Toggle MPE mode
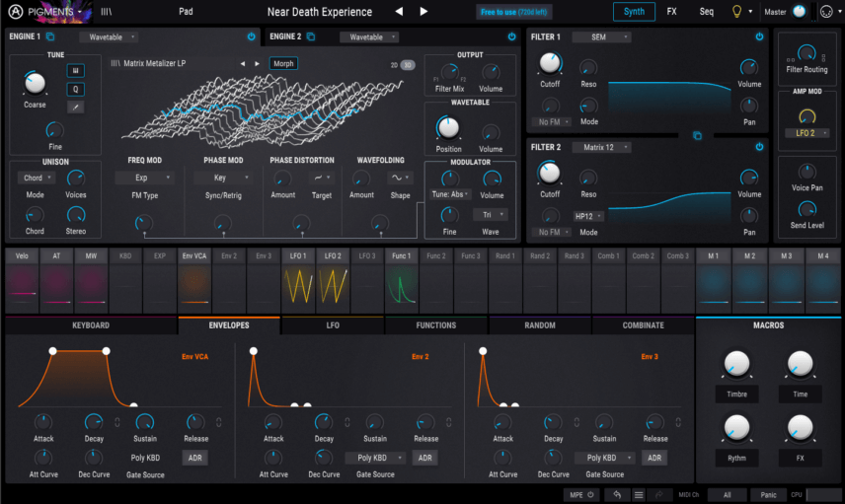 pos(582,495)
